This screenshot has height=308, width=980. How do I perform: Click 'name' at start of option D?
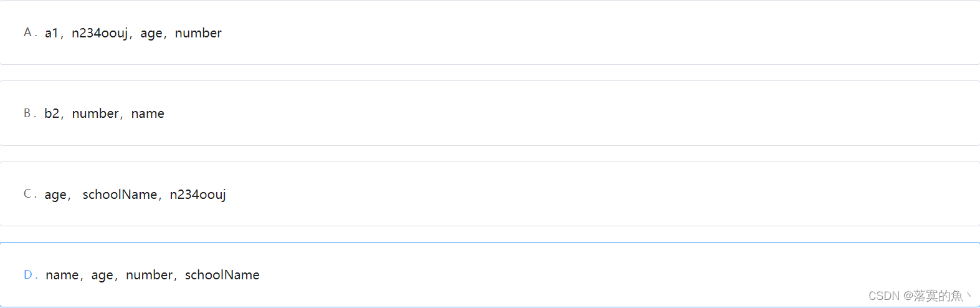[x=62, y=276]
